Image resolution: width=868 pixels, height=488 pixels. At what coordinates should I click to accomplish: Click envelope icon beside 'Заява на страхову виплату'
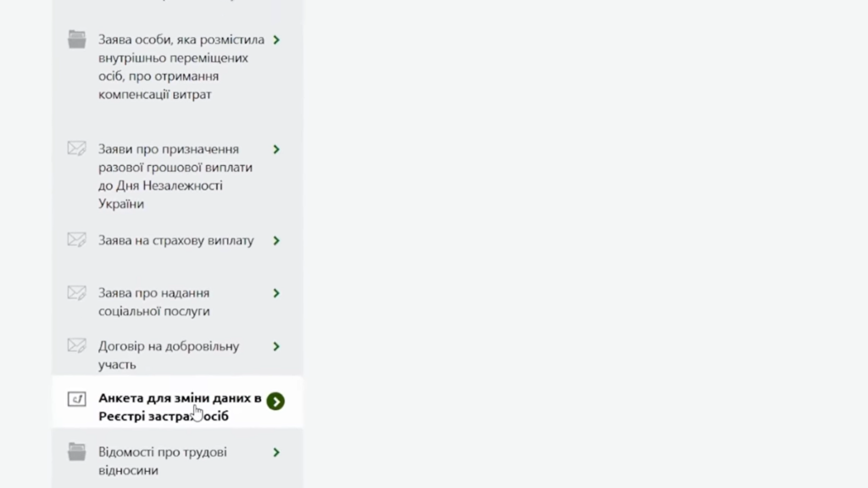pos(77,240)
